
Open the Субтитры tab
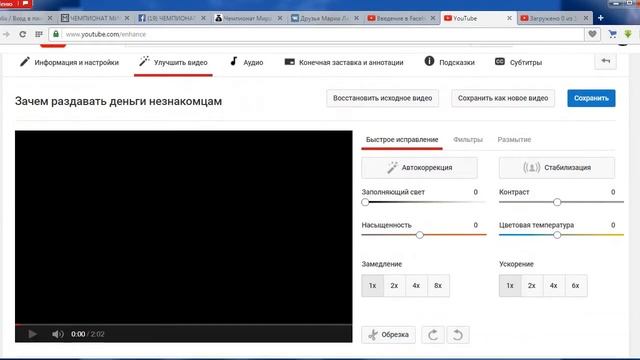click(x=518, y=62)
